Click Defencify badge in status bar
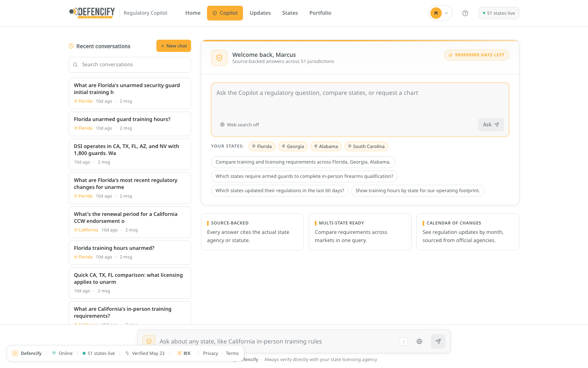 (x=27, y=353)
